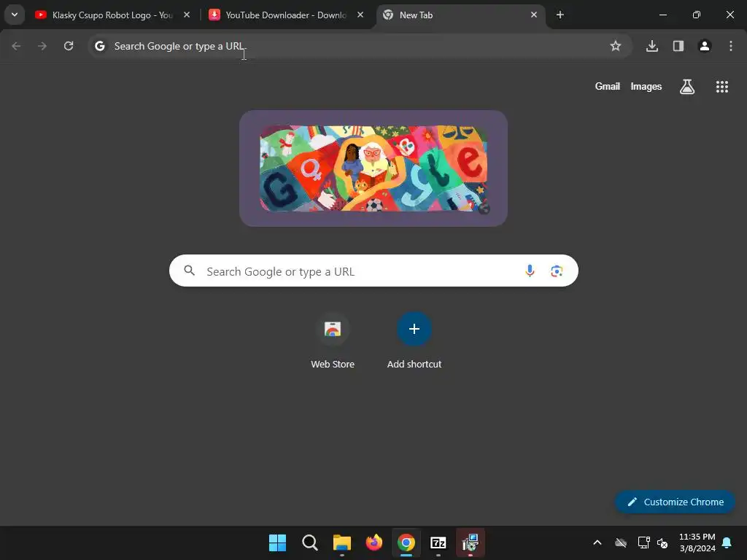Viewport: 747px width, 560px height.
Task: Bookmark this tab with the star icon
Action: (x=616, y=46)
